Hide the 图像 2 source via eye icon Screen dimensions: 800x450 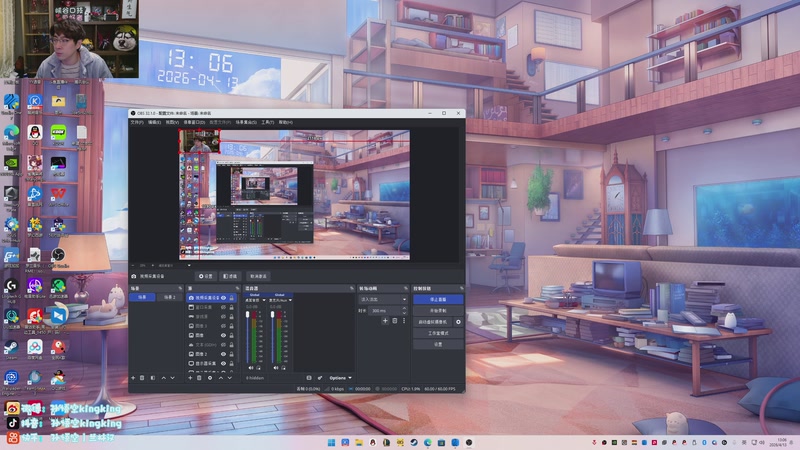[223, 354]
